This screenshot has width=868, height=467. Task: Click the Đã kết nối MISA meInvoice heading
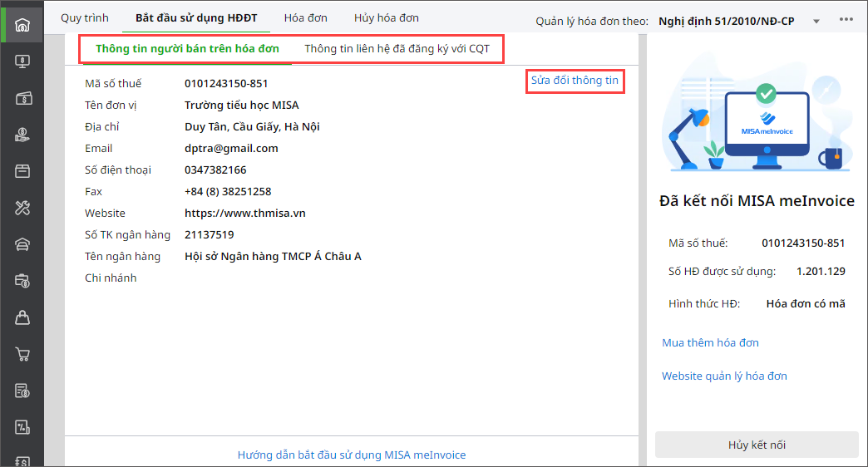click(757, 201)
